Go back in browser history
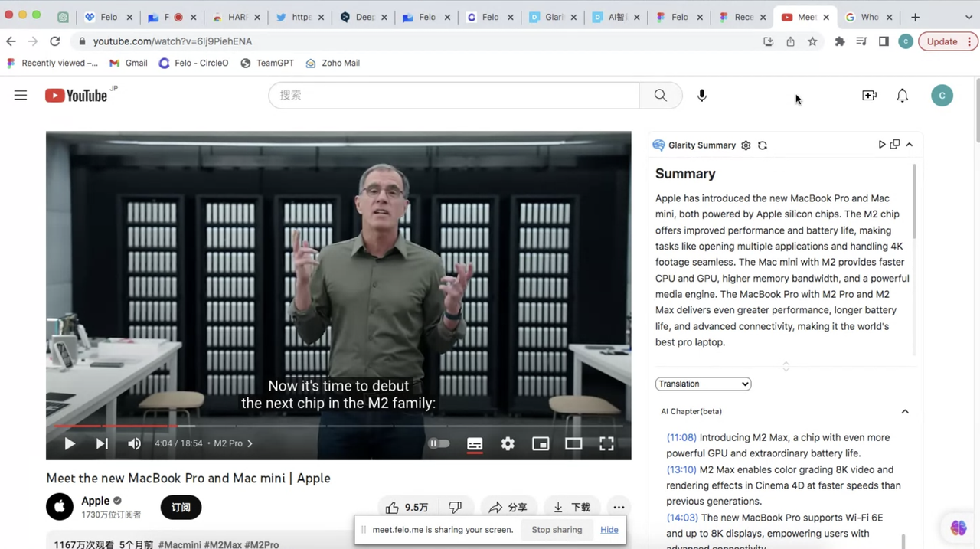Screen dimensions: 980x549 click(x=11, y=41)
